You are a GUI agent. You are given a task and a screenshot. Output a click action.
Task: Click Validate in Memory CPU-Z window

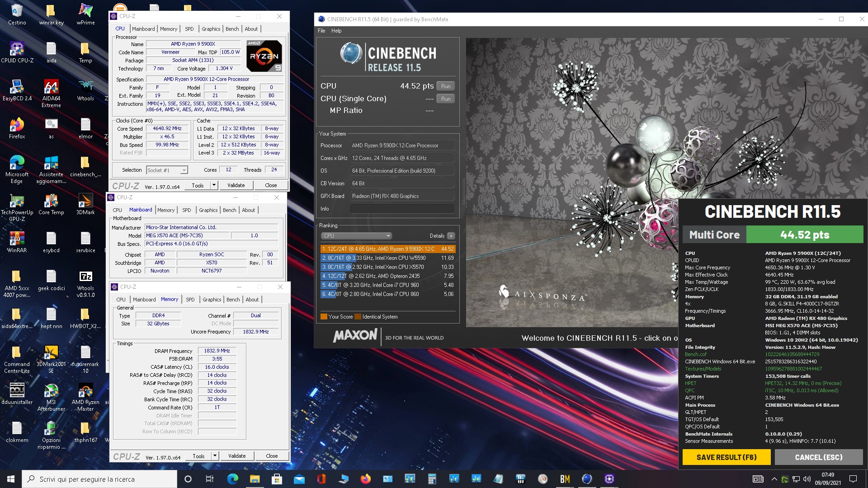[237, 456]
